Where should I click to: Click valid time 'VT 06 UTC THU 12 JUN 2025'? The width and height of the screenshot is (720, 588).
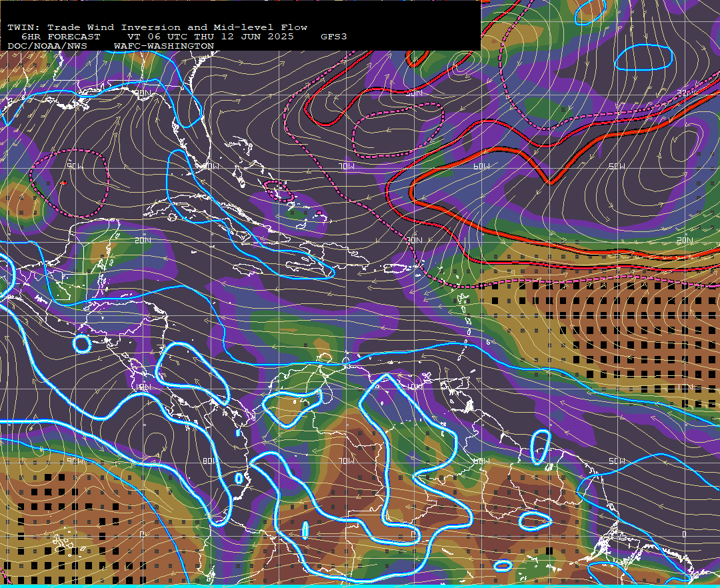pos(210,37)
